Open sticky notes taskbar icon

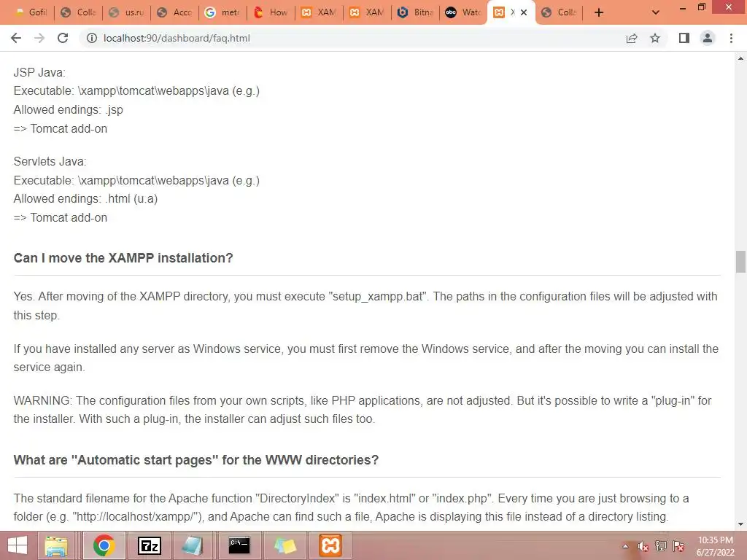285,545
